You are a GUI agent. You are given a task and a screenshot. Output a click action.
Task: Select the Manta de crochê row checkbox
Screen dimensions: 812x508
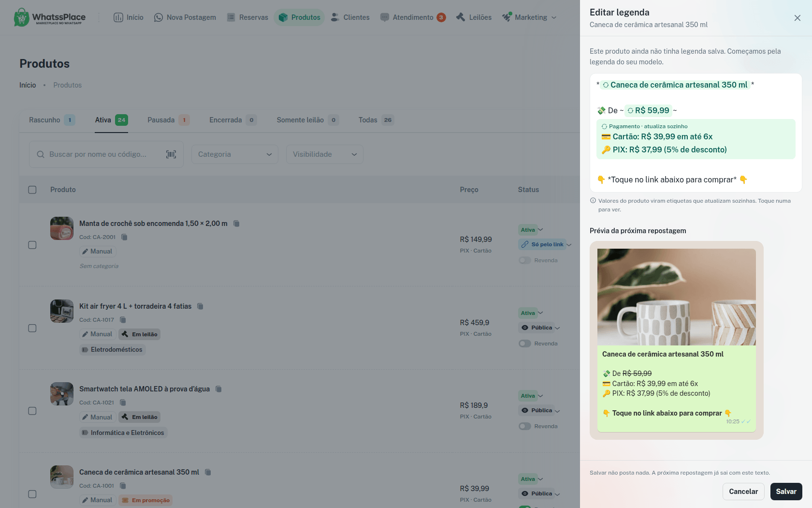pyautogui.click(x=32, y=245)
